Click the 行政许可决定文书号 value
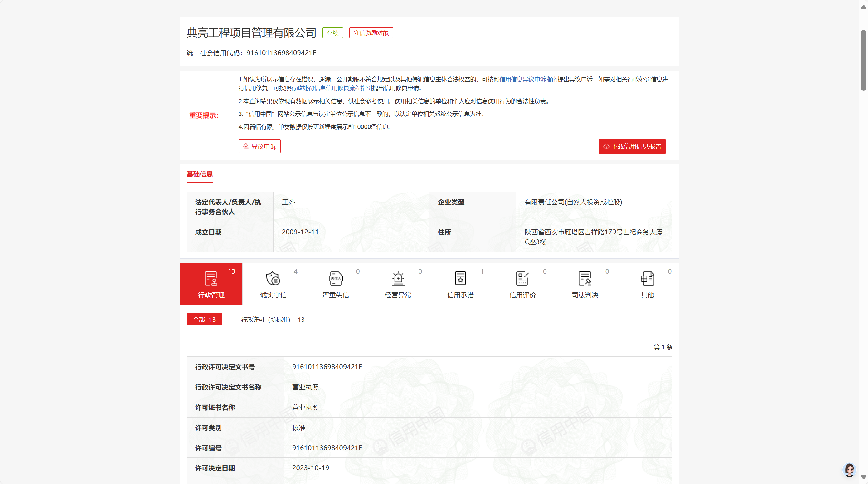 pos(327,367)
